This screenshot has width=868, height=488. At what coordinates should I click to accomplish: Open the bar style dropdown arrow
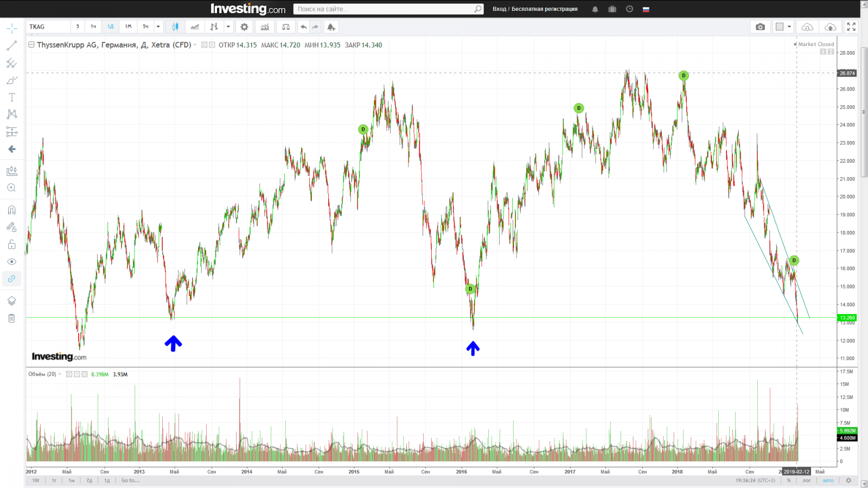tap(228, 27)
